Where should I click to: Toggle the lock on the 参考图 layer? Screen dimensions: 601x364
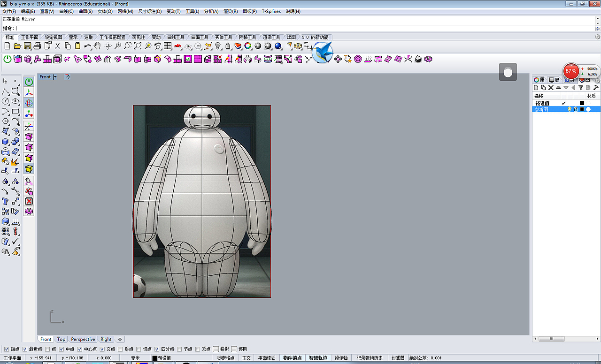click(576, 109)
